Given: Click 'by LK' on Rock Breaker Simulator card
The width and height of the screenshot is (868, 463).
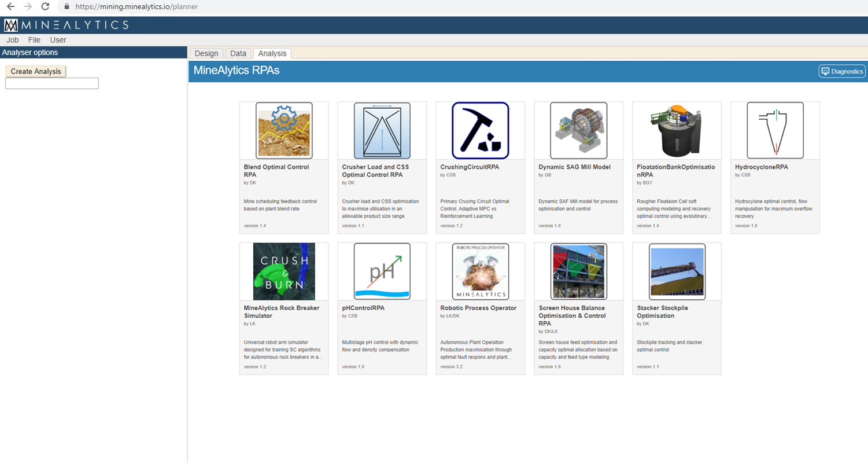Looking at the screenshot, I should (250, 324).
